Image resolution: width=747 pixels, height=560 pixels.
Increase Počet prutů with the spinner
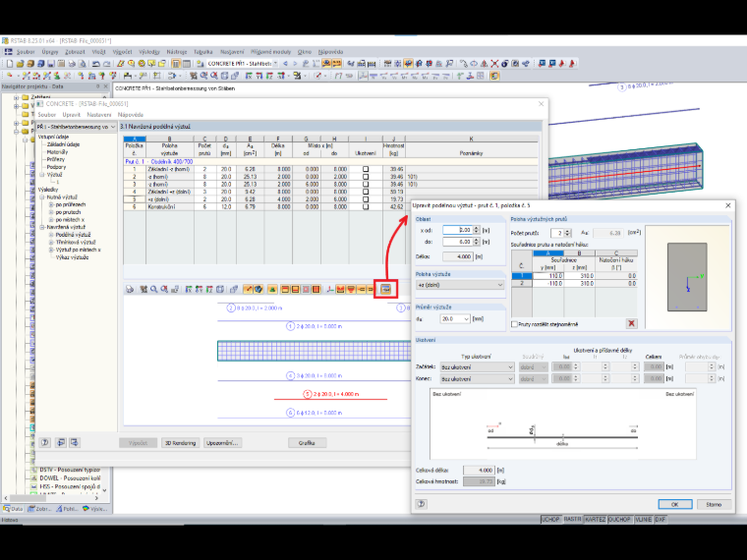pos(567,231)
